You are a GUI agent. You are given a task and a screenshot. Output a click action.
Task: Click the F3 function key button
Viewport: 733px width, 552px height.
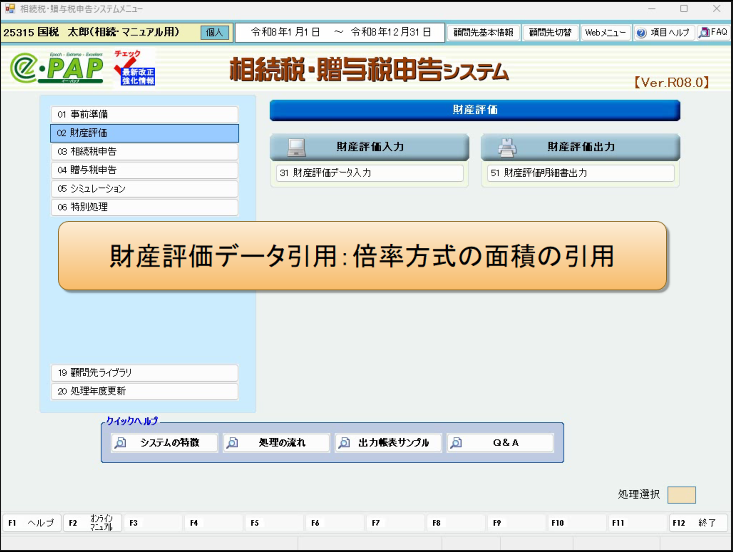153,523
